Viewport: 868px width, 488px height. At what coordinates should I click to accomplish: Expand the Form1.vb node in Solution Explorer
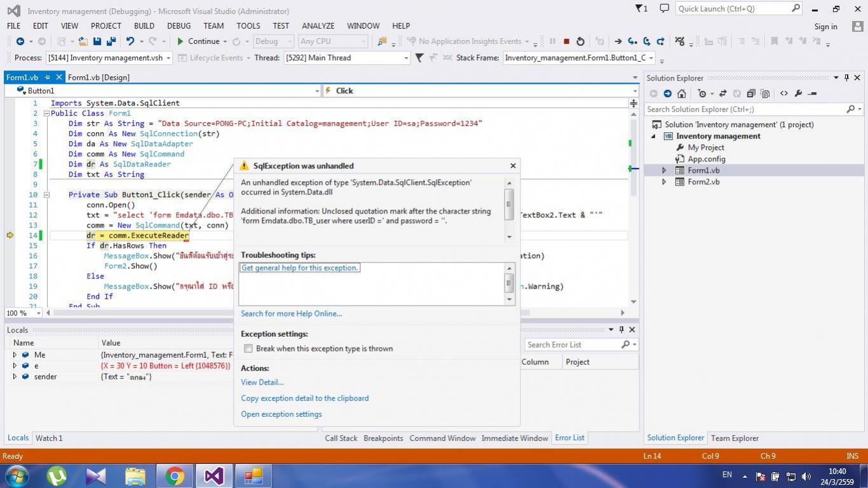(x=664, y=170)
